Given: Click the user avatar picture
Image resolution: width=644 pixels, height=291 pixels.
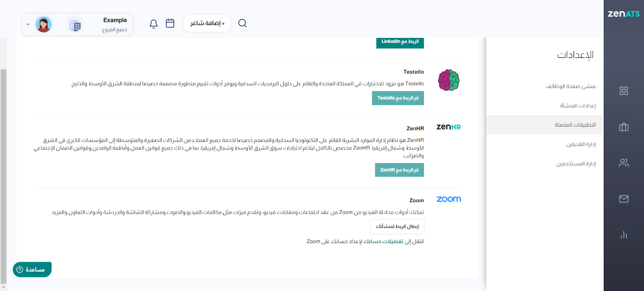Looking at the screenshot, I should pos(43,25).
